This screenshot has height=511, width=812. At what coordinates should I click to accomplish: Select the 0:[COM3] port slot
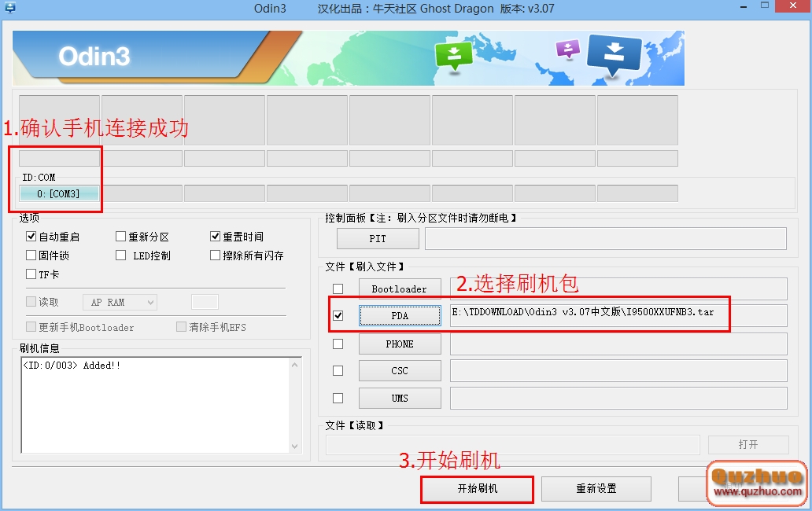click(59, 193)
